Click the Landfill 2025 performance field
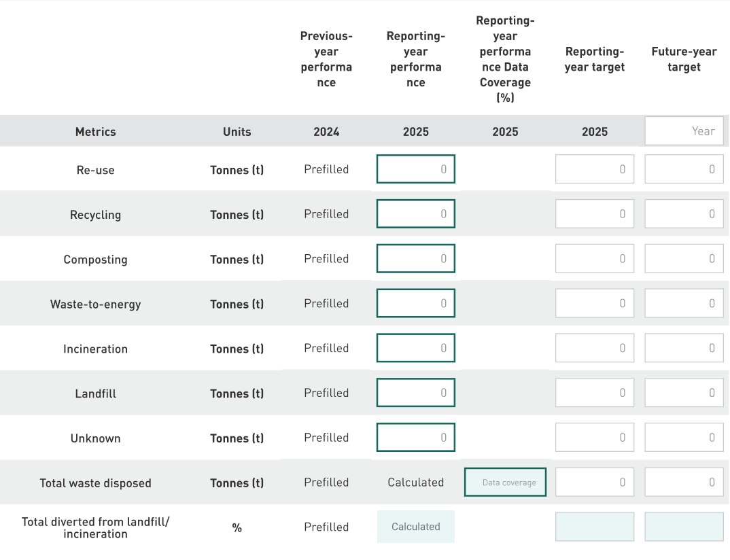The width and height of the screenshot is (730, 560). [415, 393]
